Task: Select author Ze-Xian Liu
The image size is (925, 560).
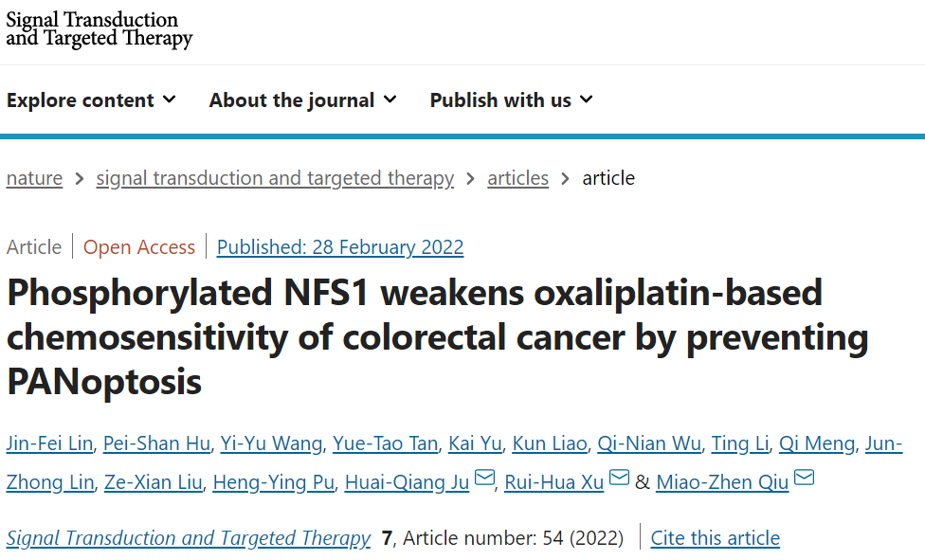Action: coord(154,482)
